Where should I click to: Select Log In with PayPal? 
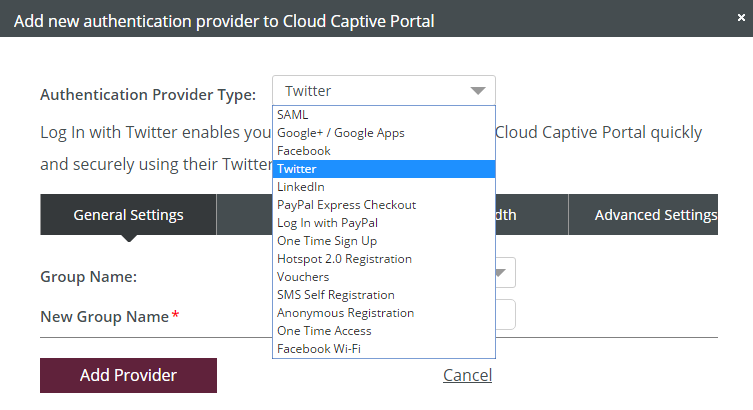(384, 223)
